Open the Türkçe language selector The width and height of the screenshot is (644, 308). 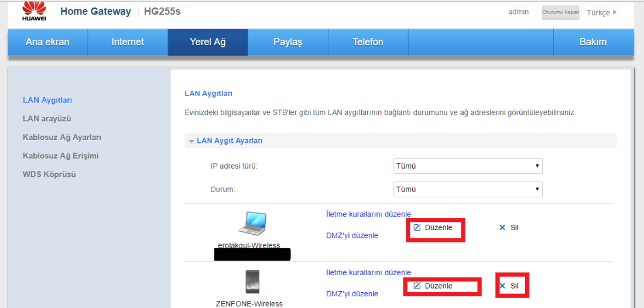[x=601, y=13]
